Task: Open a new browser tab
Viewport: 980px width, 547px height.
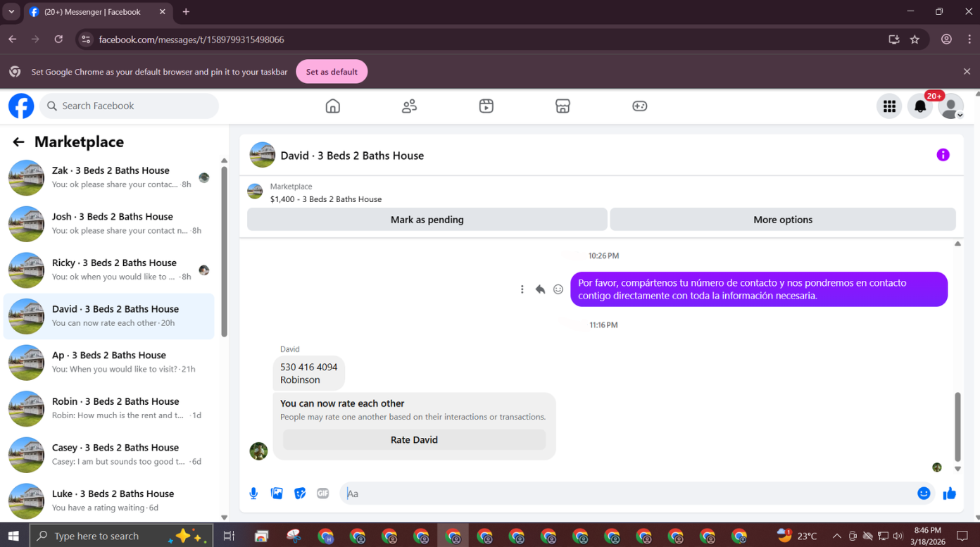Action: pos(186,12)
